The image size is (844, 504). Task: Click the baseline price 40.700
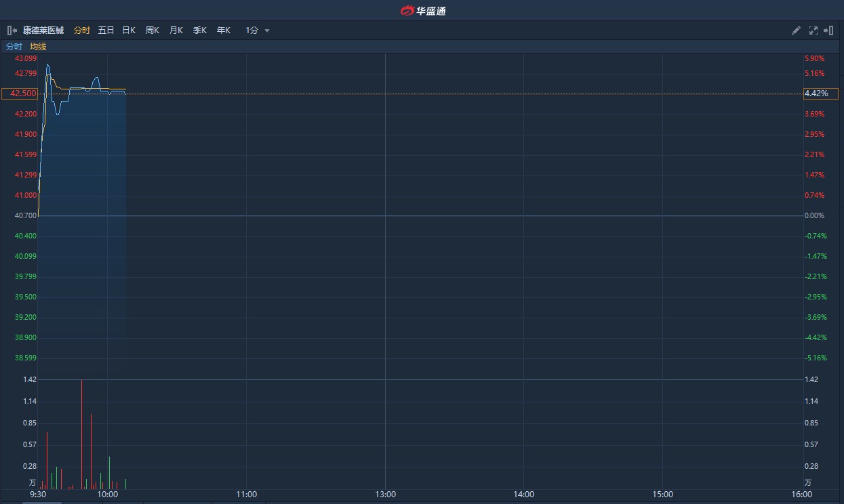tap(26, 215)
